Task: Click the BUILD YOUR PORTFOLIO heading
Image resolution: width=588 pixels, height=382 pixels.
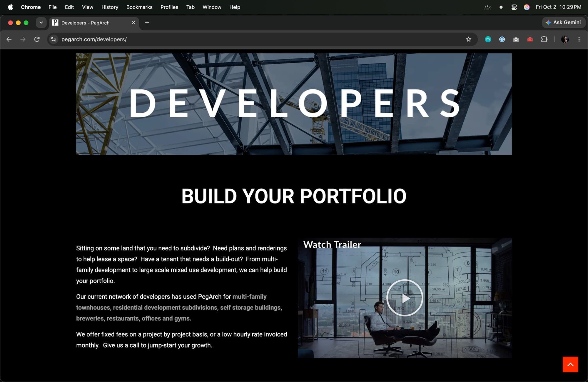Action: click(294, 196)
